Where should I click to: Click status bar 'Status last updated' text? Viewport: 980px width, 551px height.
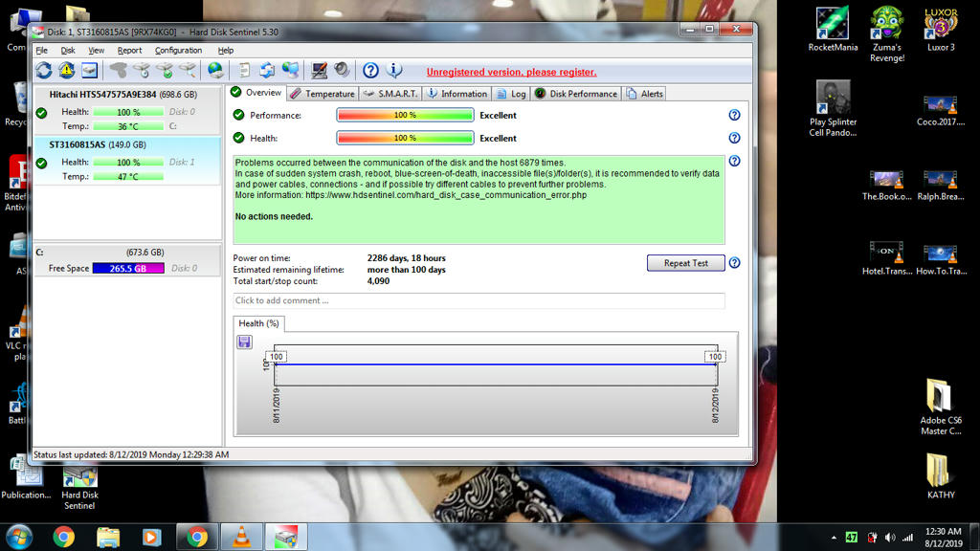pyautogui.click(x=131, y=454)
